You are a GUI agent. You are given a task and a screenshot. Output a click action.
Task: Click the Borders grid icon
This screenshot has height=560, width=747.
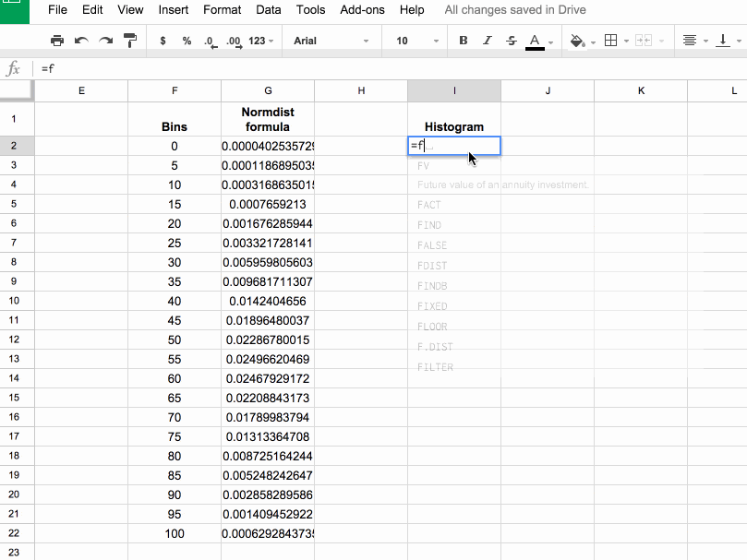click(x=610, y=41)
